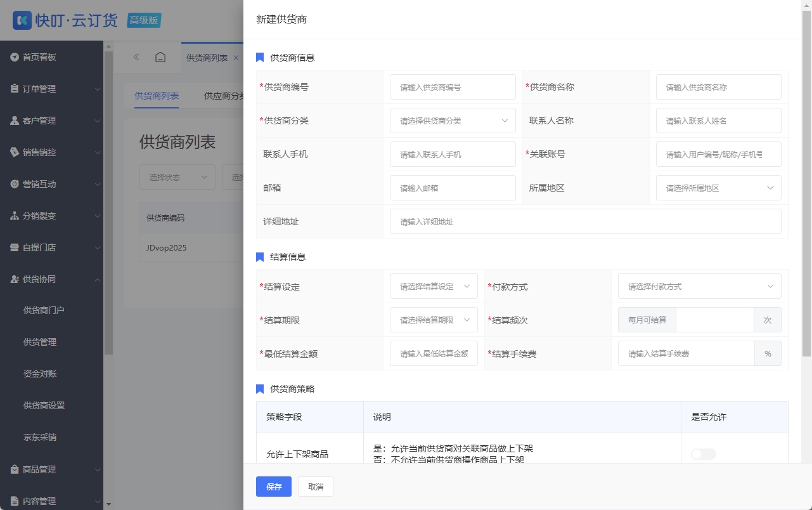Viewport: 812px width, 510px height.
Task: Switch to the 供应商分类 sub-tab
Action: point(224,96)
